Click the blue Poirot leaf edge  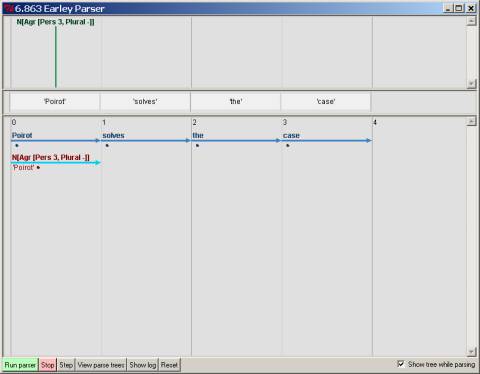click(x=56, y=141)
